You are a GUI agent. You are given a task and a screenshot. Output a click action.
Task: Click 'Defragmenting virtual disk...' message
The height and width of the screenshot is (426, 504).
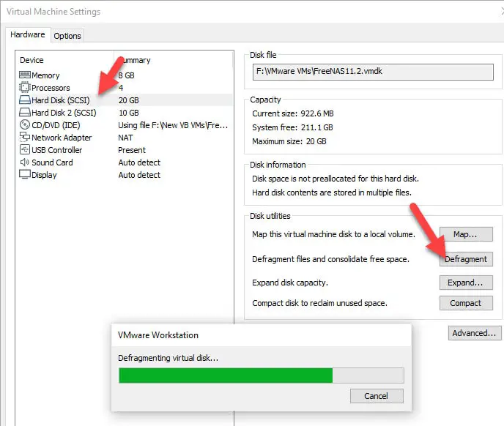click(x=168, y=358)
